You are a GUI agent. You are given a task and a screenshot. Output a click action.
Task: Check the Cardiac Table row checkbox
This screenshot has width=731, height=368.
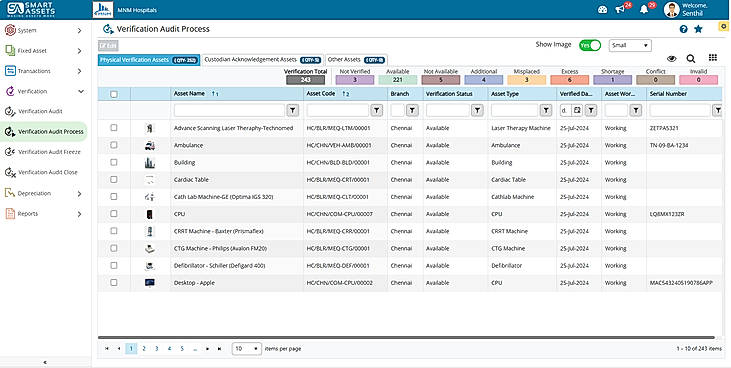click(114, 179)
